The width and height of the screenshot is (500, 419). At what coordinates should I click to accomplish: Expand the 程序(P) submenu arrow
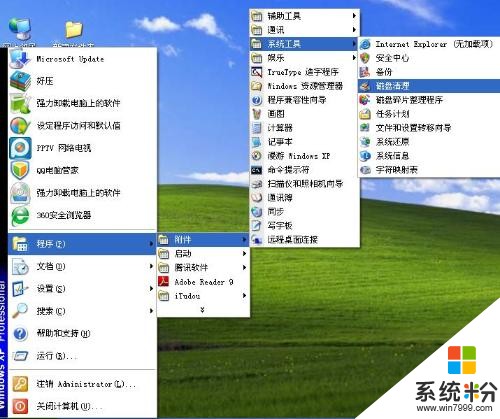151,244
